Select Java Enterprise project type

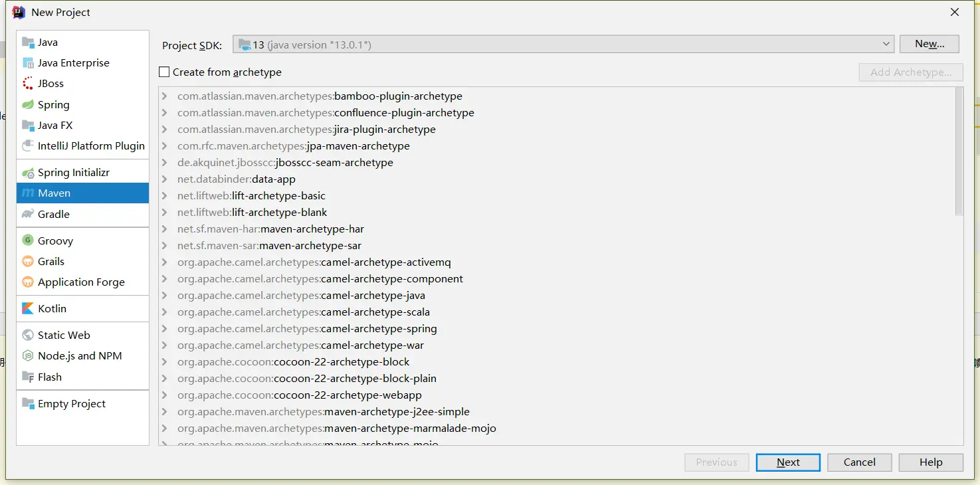pyautogui.click(x=74, y=63)
